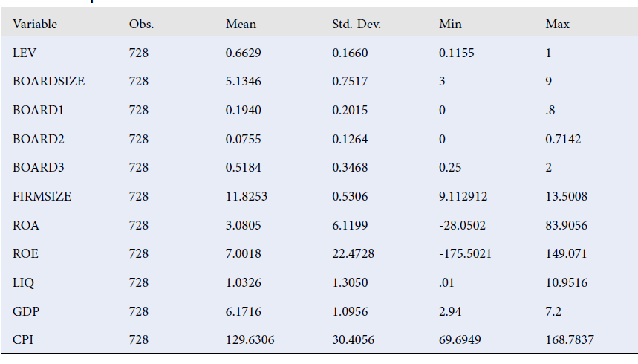
Task: Click the BOARDSIZE variable label
Action: [48, 82]
